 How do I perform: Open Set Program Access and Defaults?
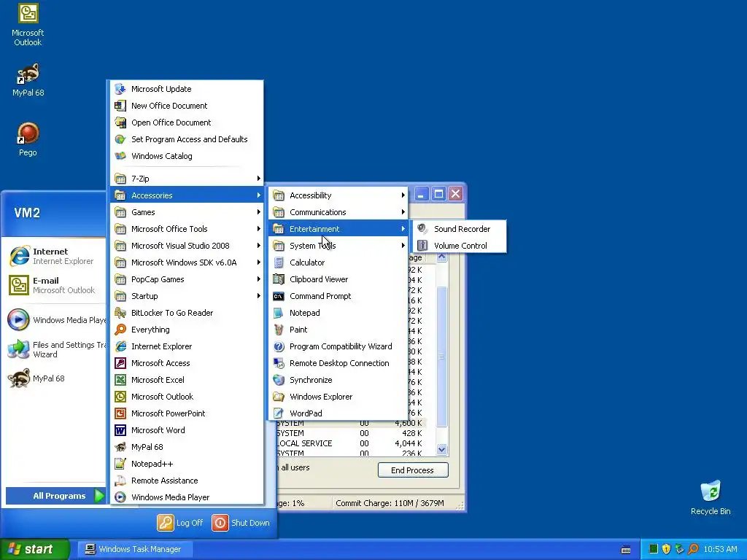(x=187, y=139)
